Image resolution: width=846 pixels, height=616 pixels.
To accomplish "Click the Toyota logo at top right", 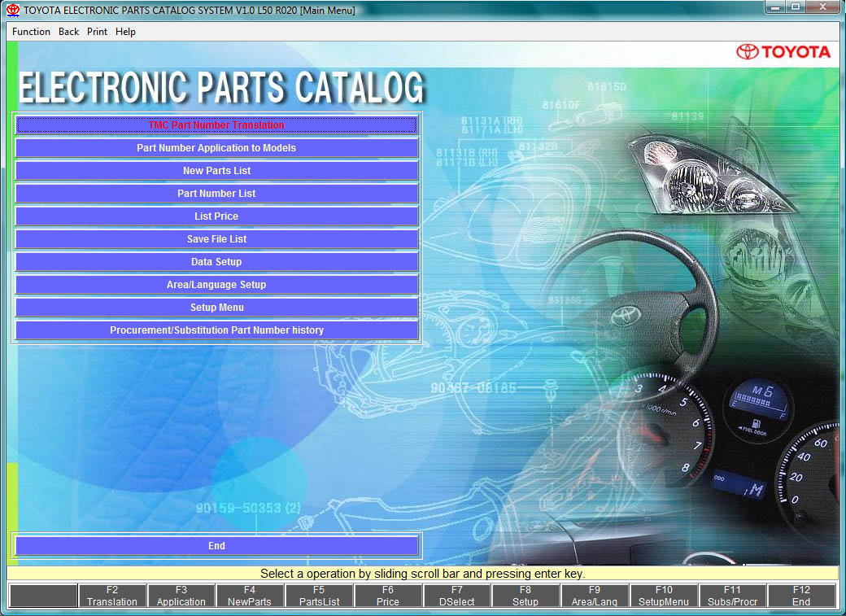I will [783, 52].
